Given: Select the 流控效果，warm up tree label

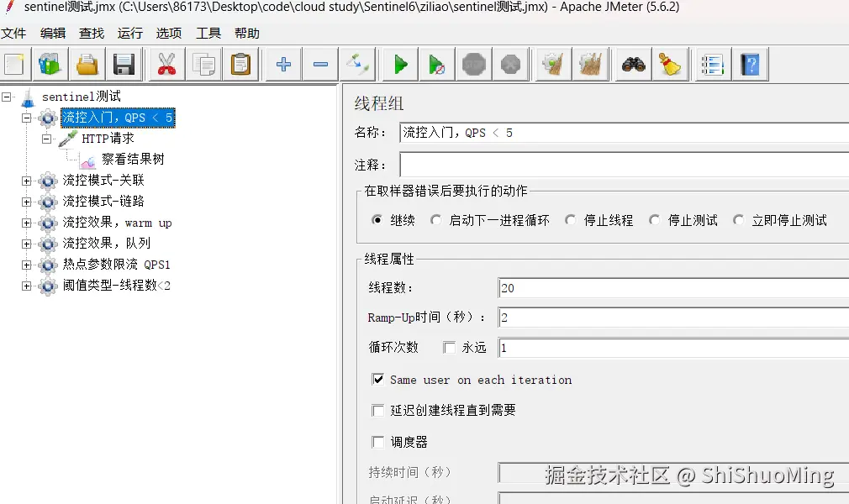Looking at the screenshot, I should [x=117, y=223].
